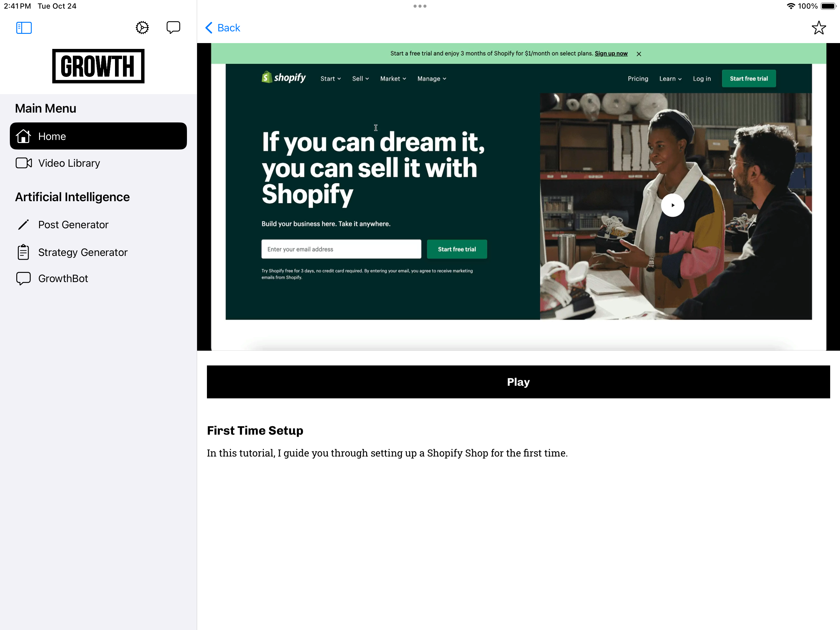The width and height of the screenshot is (840, 630).
Task: Expand the Sell dropdown in Shopify nav
Action: click(360, 79)
